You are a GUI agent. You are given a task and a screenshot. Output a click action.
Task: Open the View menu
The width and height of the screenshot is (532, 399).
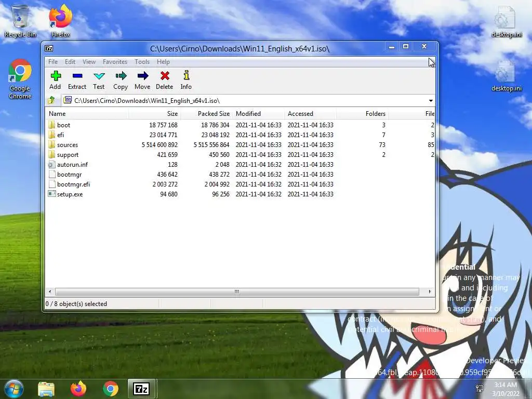tap(89, 62)
